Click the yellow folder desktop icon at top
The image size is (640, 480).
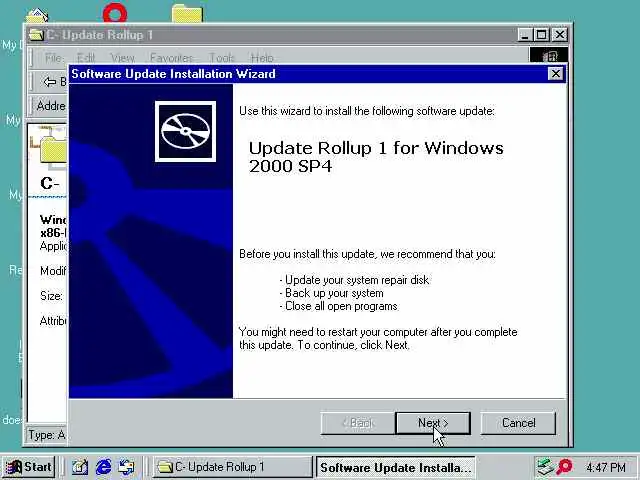pos(187,13)
